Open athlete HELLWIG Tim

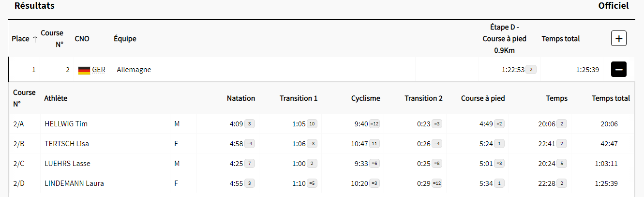[x=66, y=124]
